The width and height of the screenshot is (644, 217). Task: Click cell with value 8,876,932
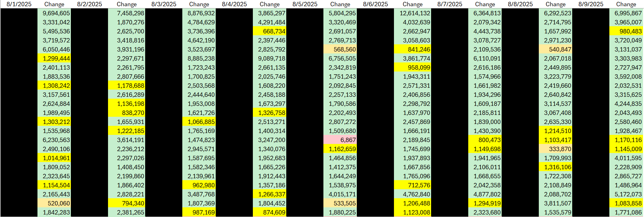[199, 13]
